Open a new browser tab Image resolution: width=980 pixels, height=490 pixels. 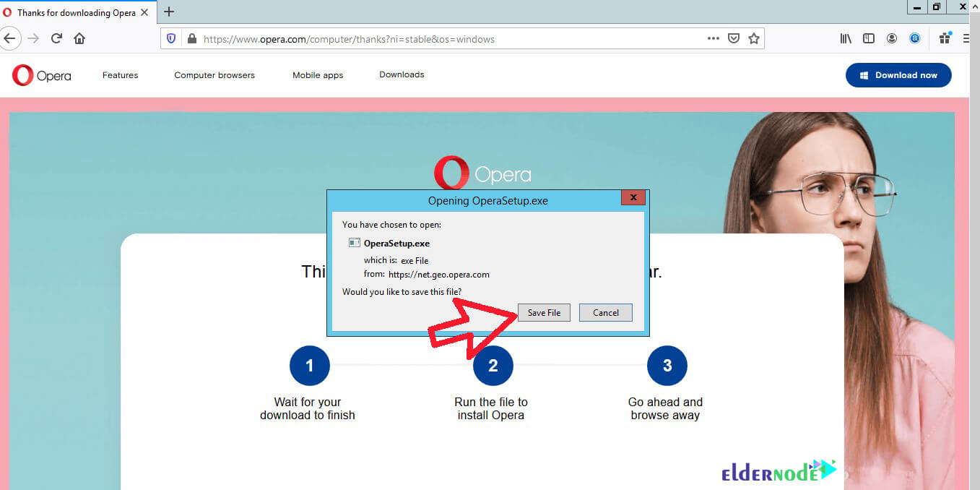[x=168, y=12]
